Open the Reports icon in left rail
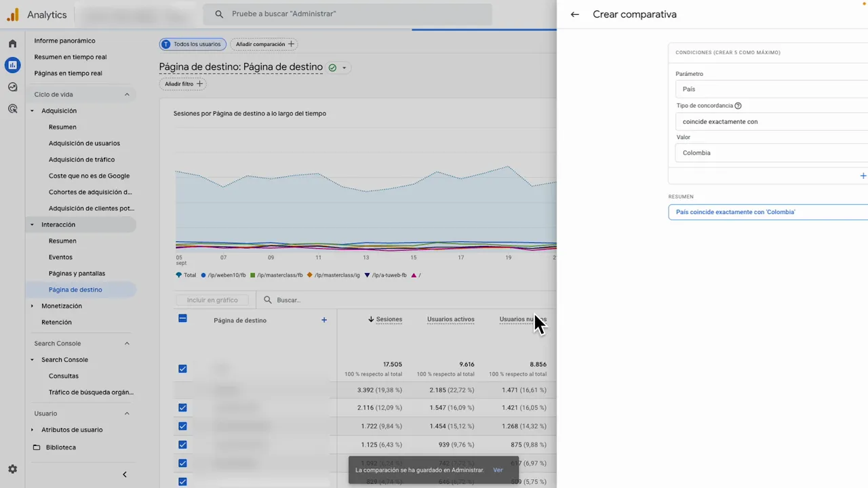868x488 pixels. point(12,65)
